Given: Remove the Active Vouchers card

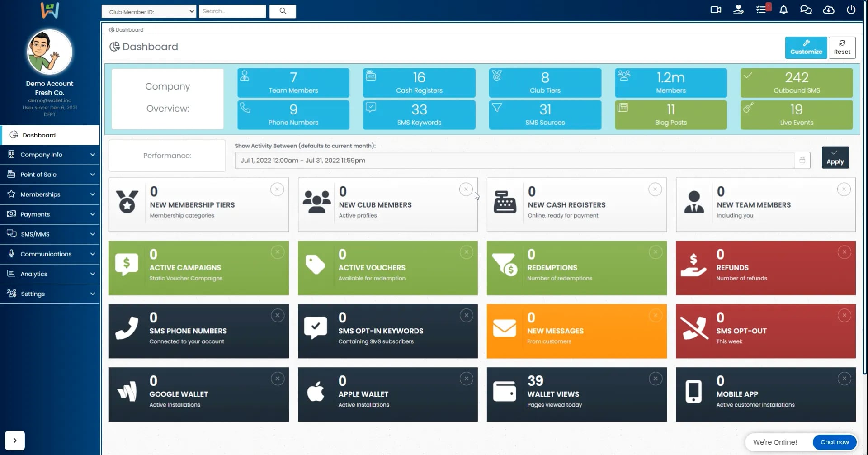Looking at the screenshot, I should [467, 252].
